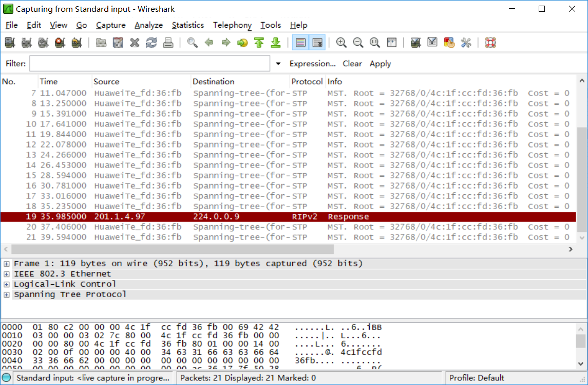Open help via the lifebuoy icon
The width and height of the screenshot is (588, 385).
(490, 42)
